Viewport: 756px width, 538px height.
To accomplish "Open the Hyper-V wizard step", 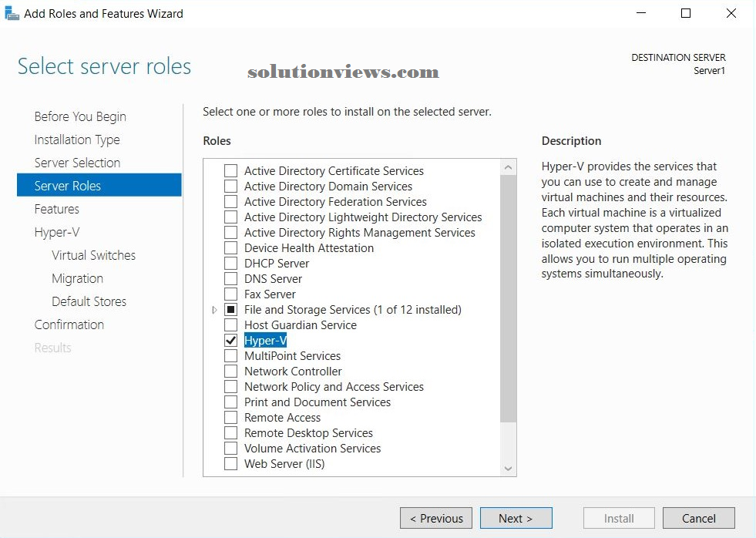I will (x=57, y=232).
